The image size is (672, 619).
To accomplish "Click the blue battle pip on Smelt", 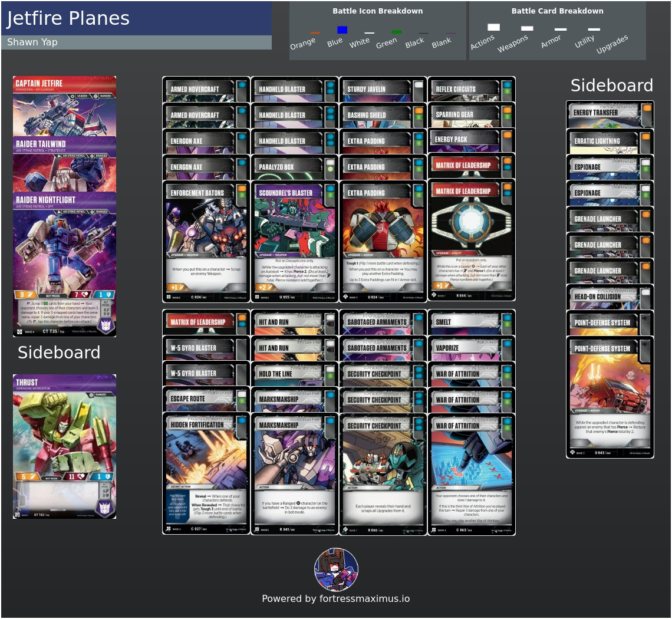I will click(x=507, y=318).
